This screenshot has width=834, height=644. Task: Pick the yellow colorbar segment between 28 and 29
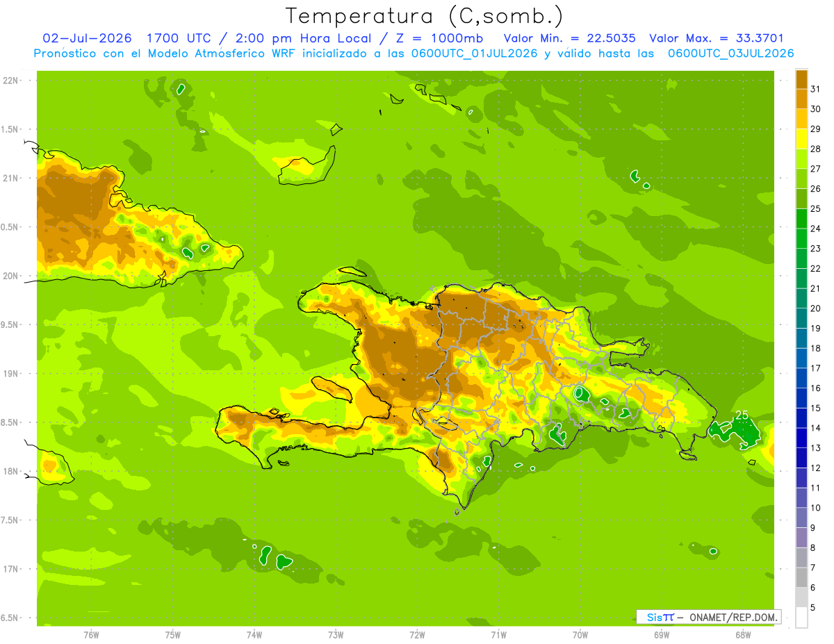801,139
